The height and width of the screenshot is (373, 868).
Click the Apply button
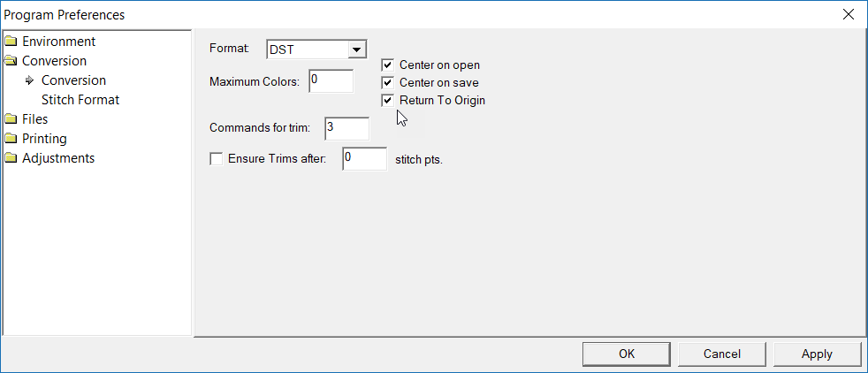click(x=816, y=354)
